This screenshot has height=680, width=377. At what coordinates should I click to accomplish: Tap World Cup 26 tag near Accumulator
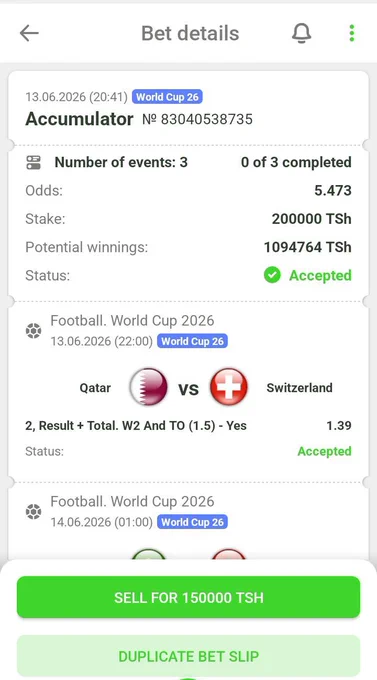pos(167,97)
